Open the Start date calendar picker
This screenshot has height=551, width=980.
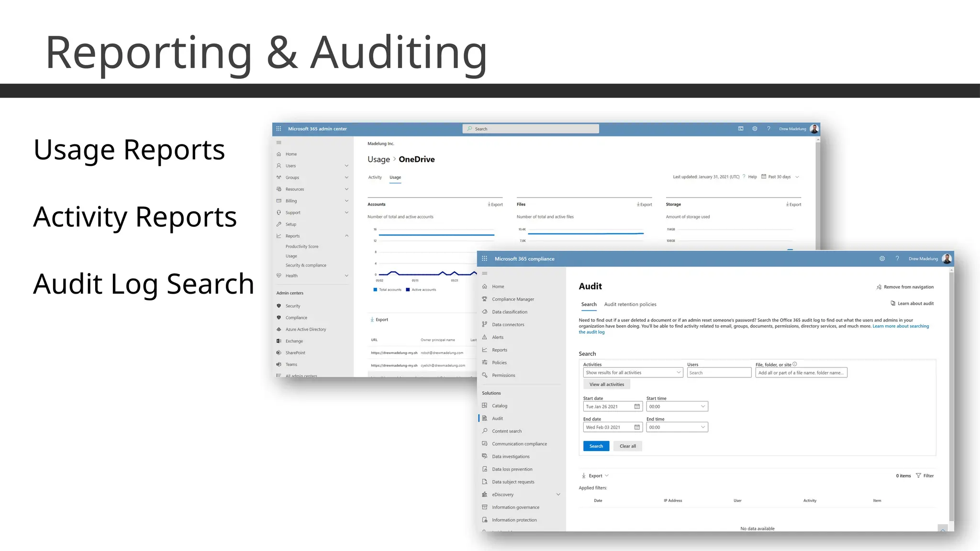(637, 407)
